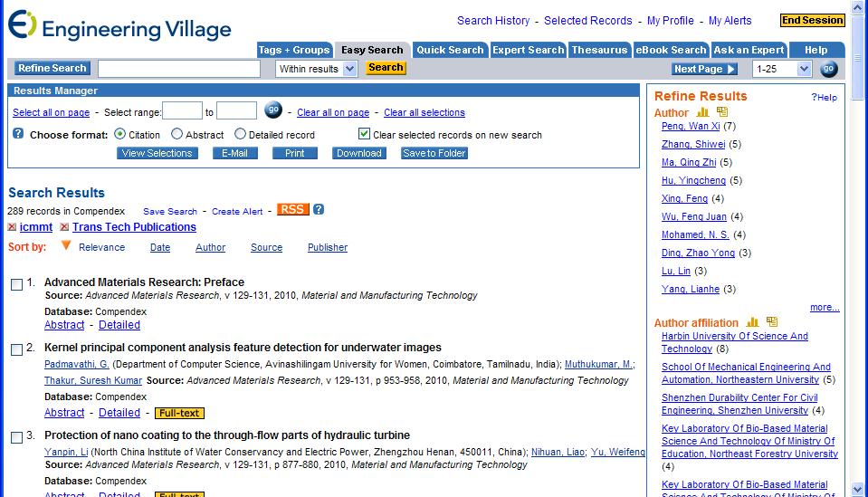Open Full-text for result 2
Screen dimensions: 868x497
179,413
